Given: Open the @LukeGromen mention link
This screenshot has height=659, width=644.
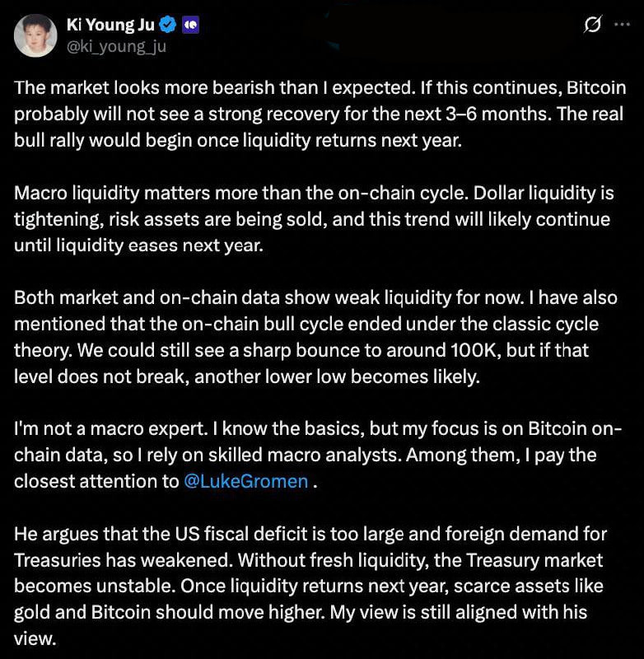Looking at the screenshot, I should (246, 482).
